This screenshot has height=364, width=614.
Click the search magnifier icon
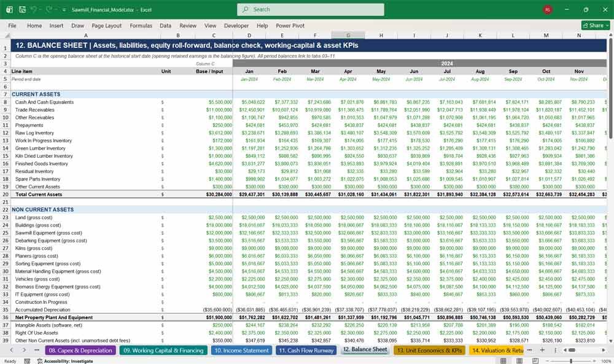click(245, 9)
